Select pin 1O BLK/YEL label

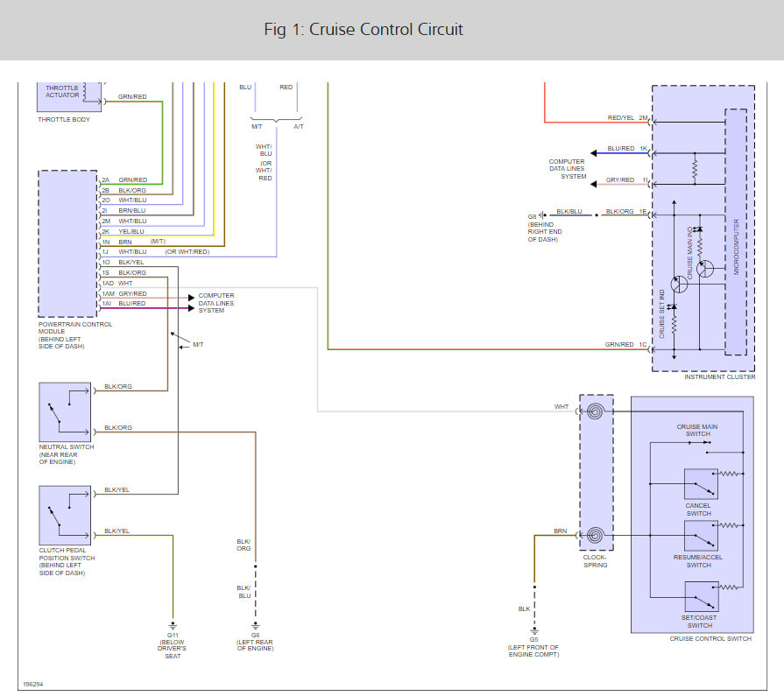point(123,263)
